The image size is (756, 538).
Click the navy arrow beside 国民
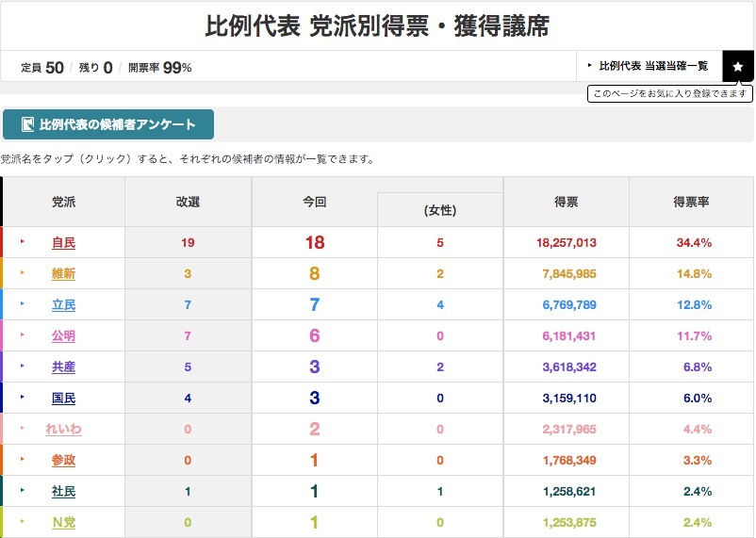(23, 397)
